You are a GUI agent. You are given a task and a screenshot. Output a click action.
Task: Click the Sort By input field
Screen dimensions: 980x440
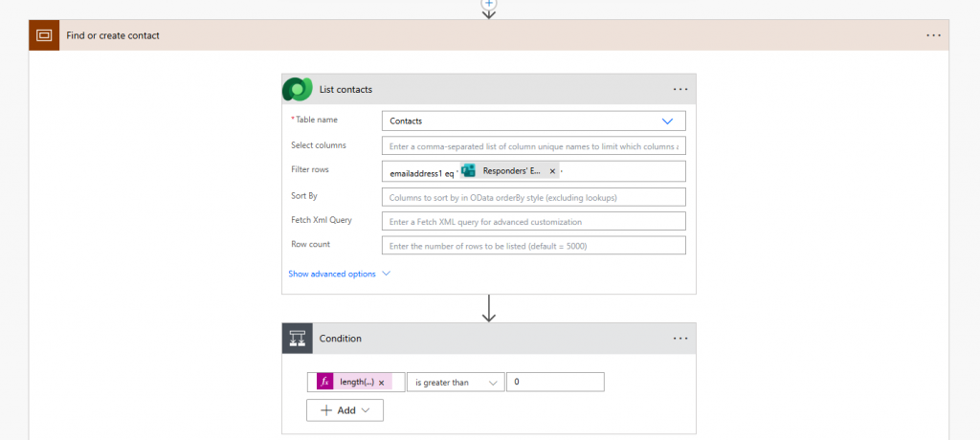pyautogui.click(x=533, y=197)
